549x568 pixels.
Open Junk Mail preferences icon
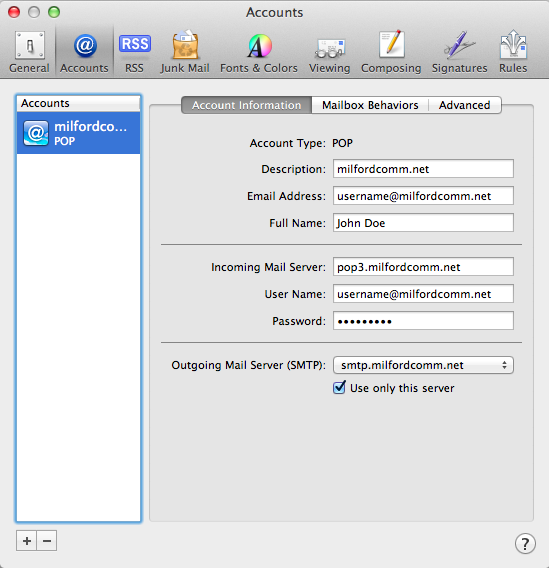(x=185, y=45)
